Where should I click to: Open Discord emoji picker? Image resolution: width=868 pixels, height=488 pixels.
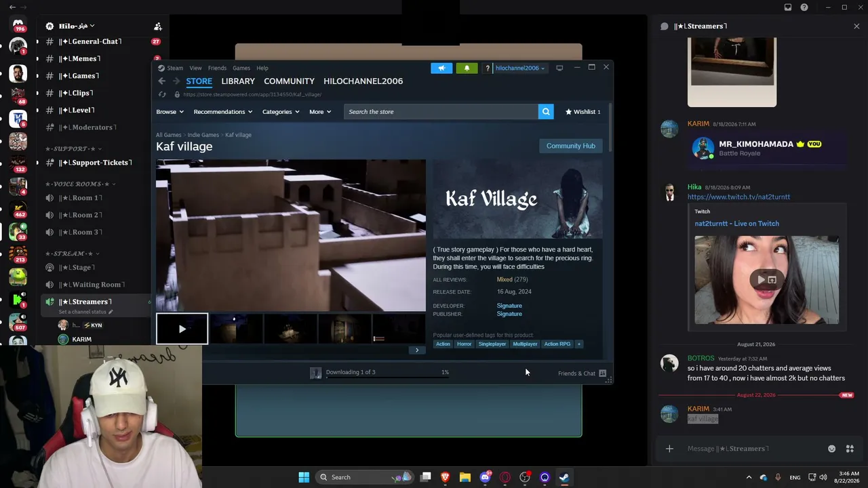click(x=831, y=449)
